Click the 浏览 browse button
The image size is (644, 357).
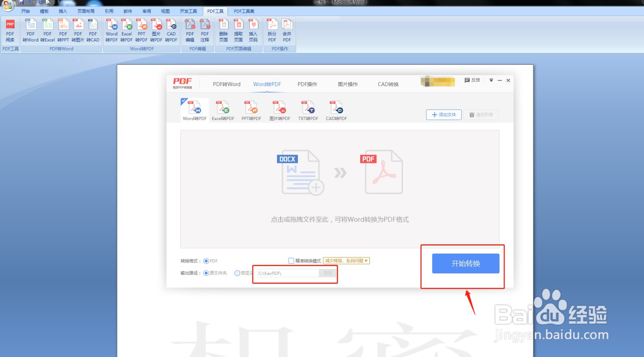[328, 273]
